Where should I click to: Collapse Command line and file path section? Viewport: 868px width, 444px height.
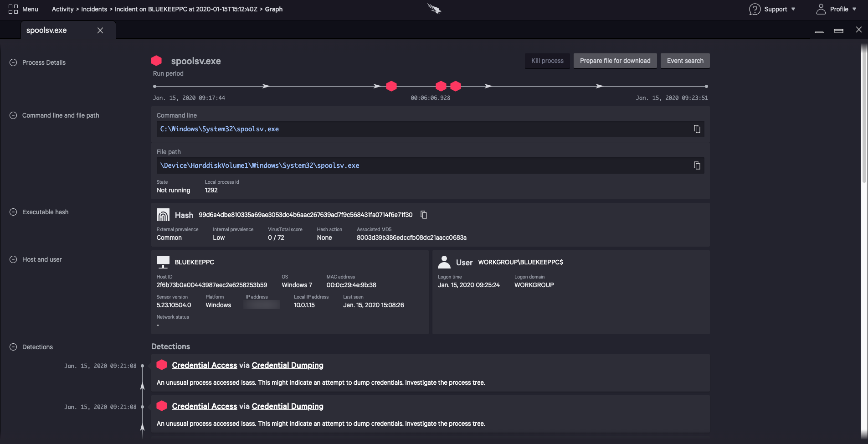13,115
